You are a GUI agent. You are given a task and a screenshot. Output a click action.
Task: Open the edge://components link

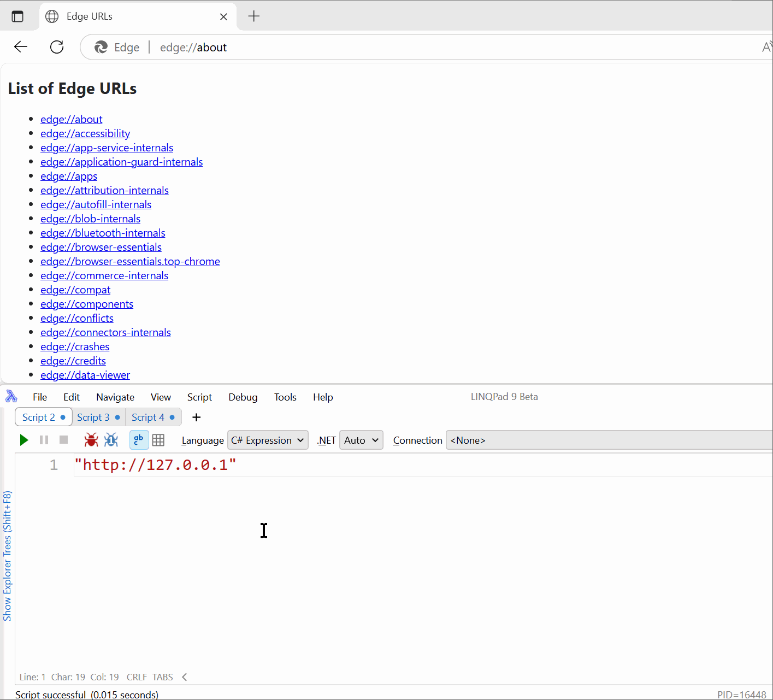point(87,304)
